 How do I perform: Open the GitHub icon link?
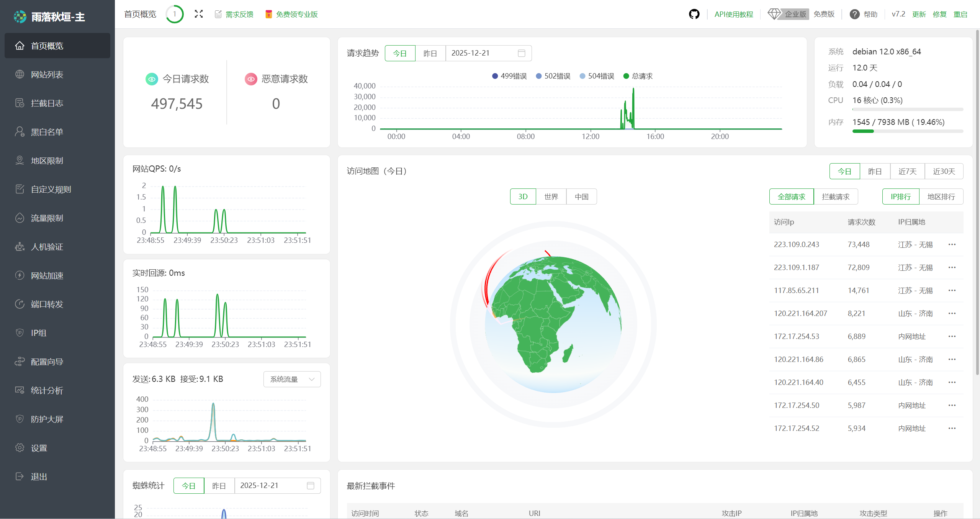694,14
